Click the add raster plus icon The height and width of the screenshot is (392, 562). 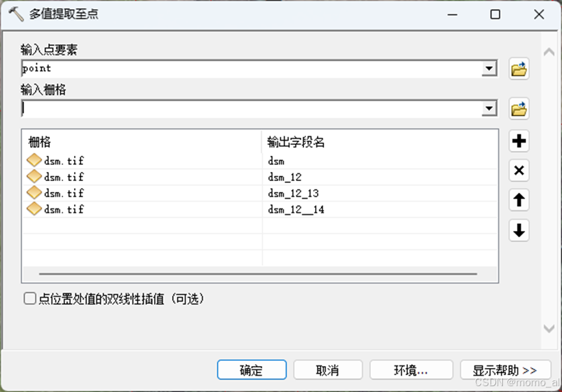point(518,141)
